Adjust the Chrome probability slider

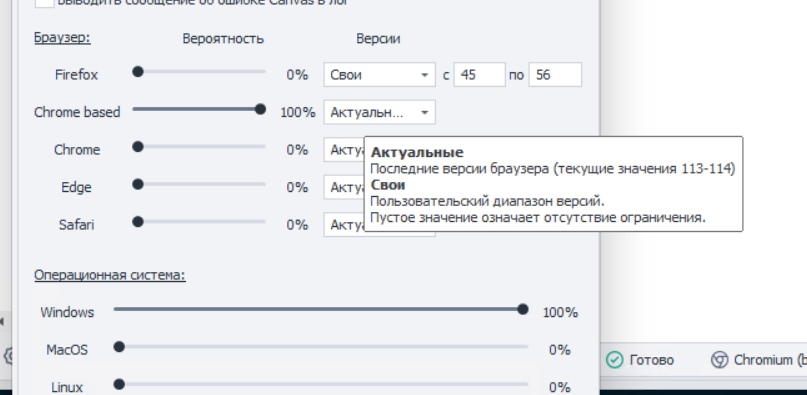click(199, 147)
